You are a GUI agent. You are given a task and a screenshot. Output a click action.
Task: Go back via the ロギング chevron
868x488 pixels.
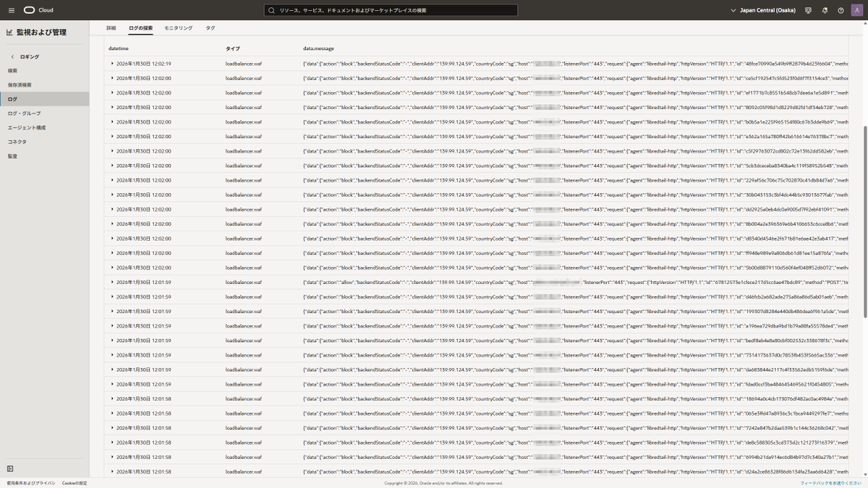12,56
